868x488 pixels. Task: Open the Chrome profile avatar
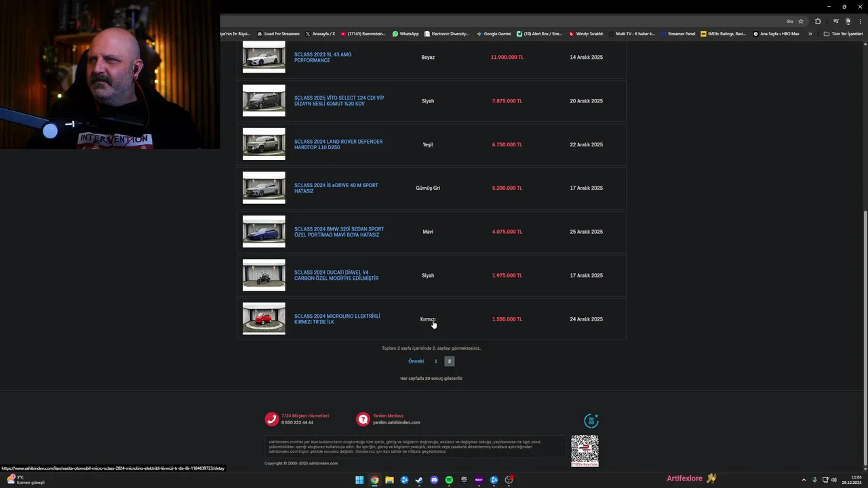[848, 21]
